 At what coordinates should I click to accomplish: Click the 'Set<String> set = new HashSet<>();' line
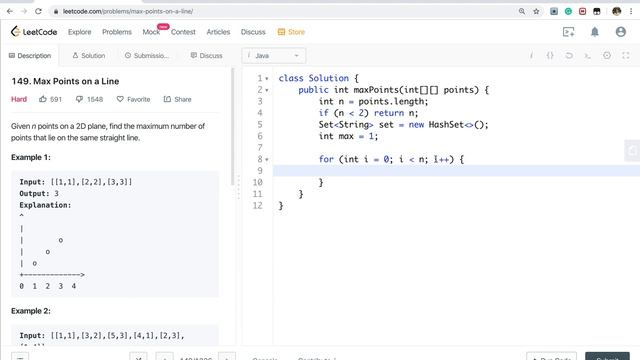click(x=403, y=124)
